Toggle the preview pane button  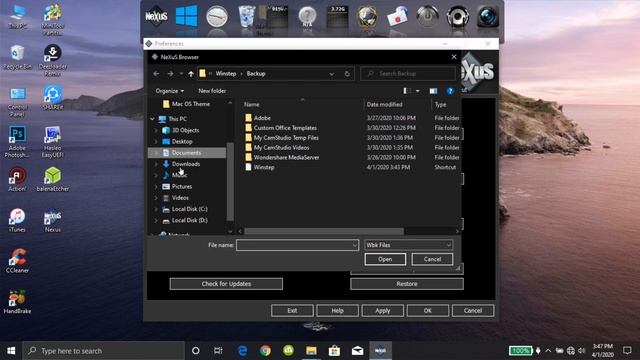(x=433, y=91)
